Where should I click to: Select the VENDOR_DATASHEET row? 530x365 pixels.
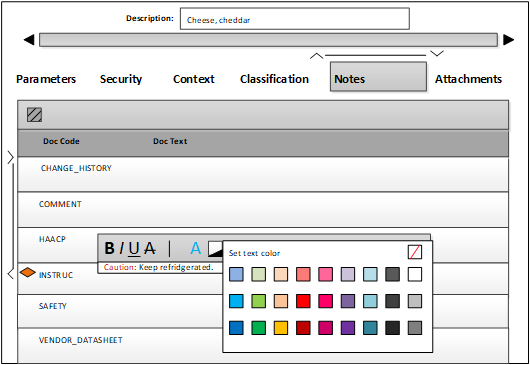click(x=263, y=346)
